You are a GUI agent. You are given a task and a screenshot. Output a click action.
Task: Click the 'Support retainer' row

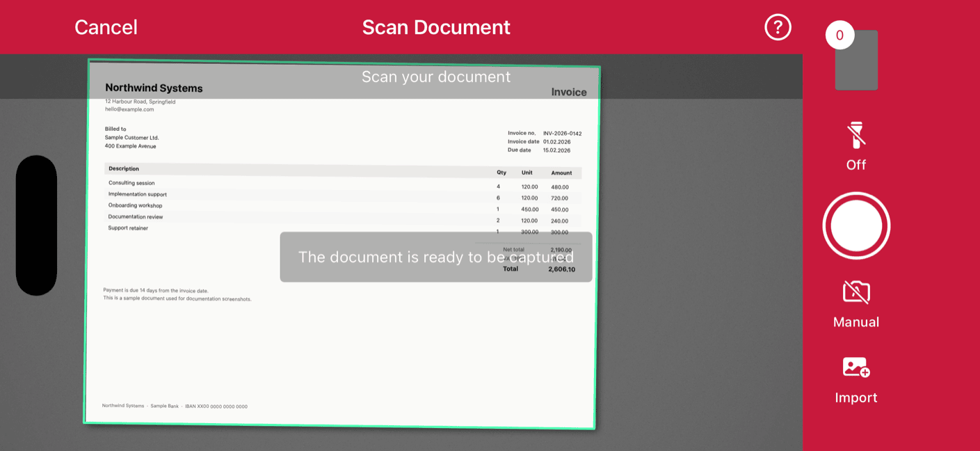344,230
